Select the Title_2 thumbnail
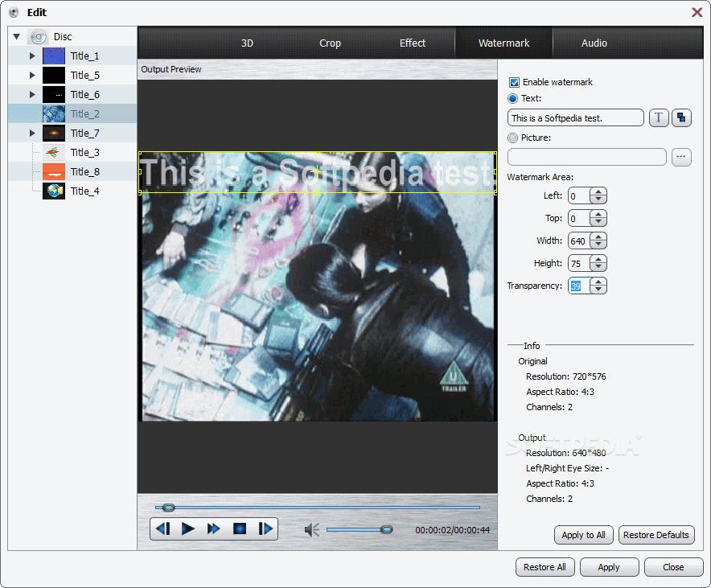711x588 pixels. [54, 113]
